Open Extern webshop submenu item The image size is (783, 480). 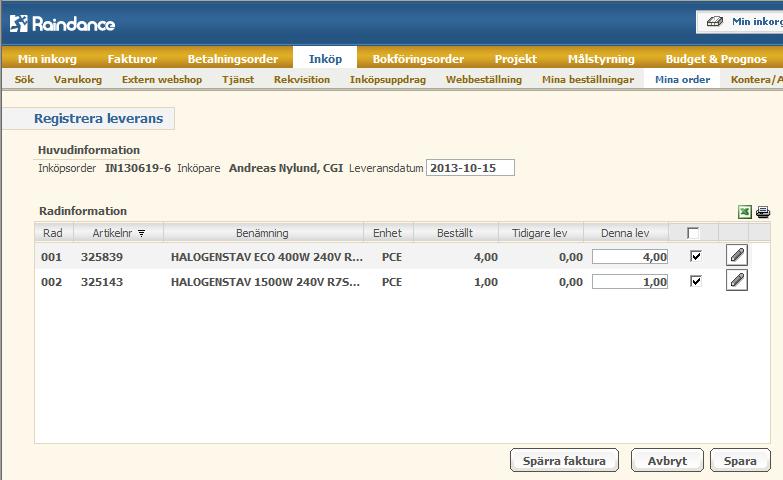tap(162, 79)
